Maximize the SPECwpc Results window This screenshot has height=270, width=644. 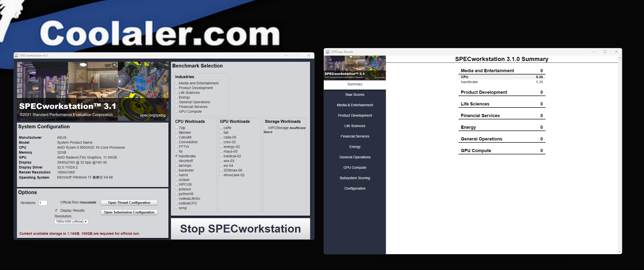click(605, 52)
